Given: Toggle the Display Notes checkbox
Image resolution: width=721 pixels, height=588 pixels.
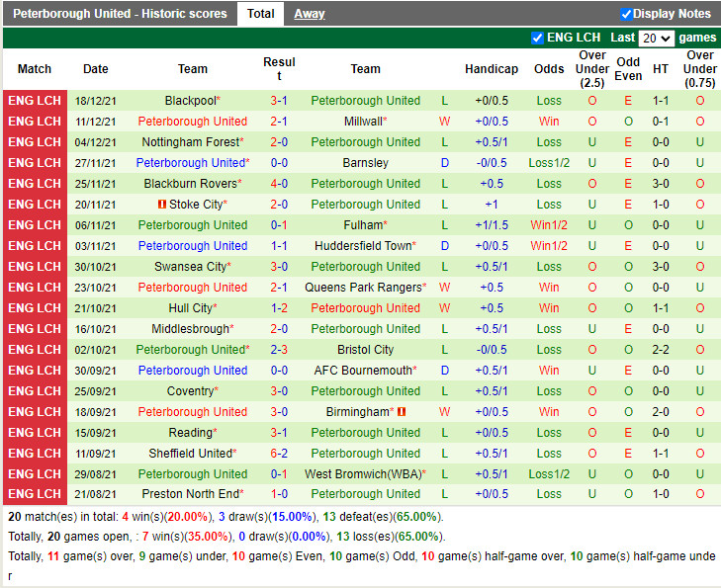Looking at the screenshot, I should click(626, 14).
